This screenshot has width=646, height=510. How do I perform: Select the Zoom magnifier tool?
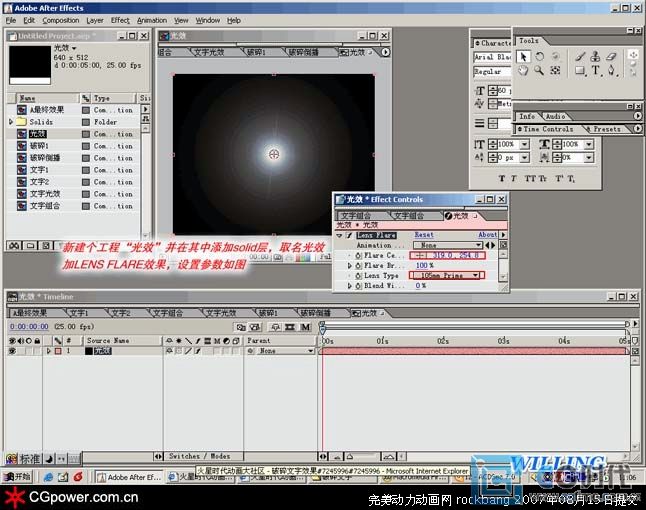(x=539, y=70)
